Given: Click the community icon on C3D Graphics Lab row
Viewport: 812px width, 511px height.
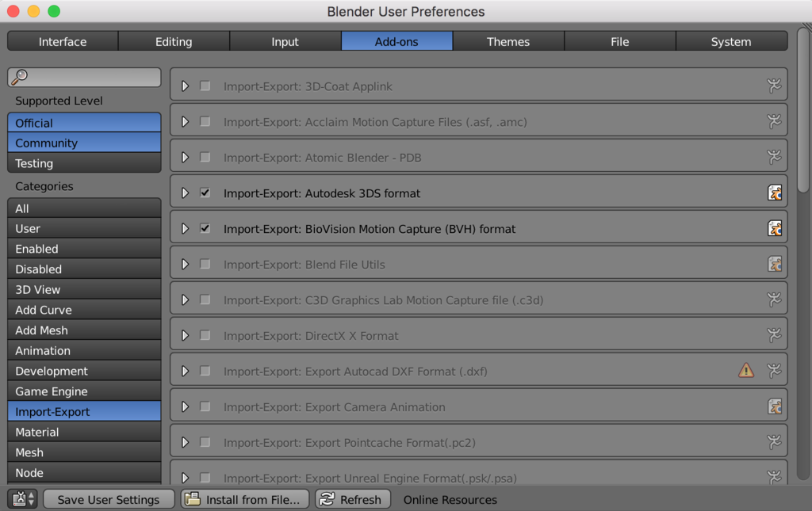Looking at the screenshot, I should [774, 299].
